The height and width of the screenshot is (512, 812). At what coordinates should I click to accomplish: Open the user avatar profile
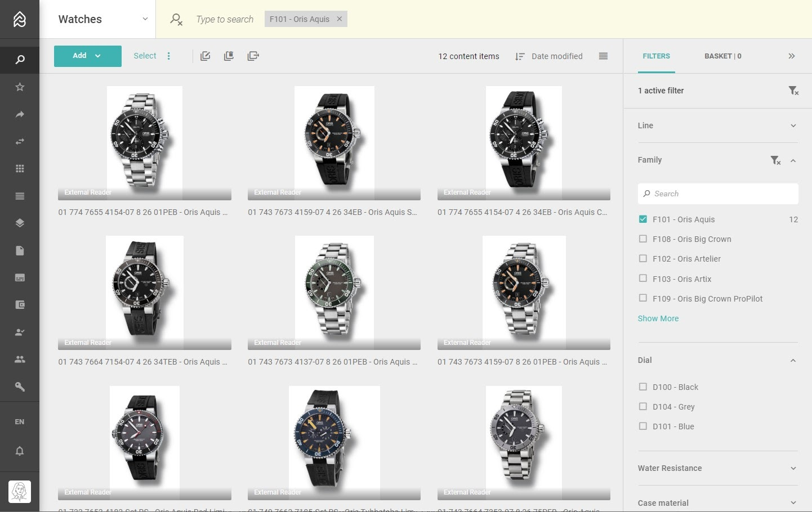pos(20,492)
